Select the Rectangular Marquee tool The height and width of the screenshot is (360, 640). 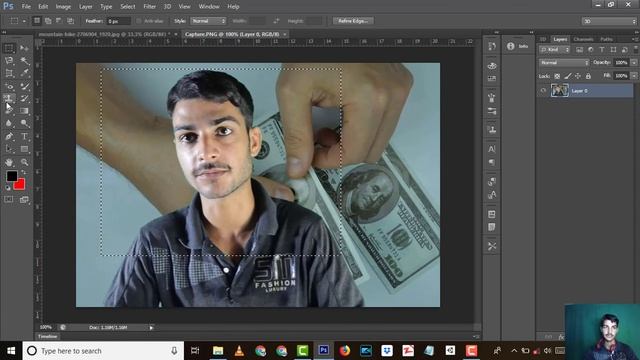[9, 48]
